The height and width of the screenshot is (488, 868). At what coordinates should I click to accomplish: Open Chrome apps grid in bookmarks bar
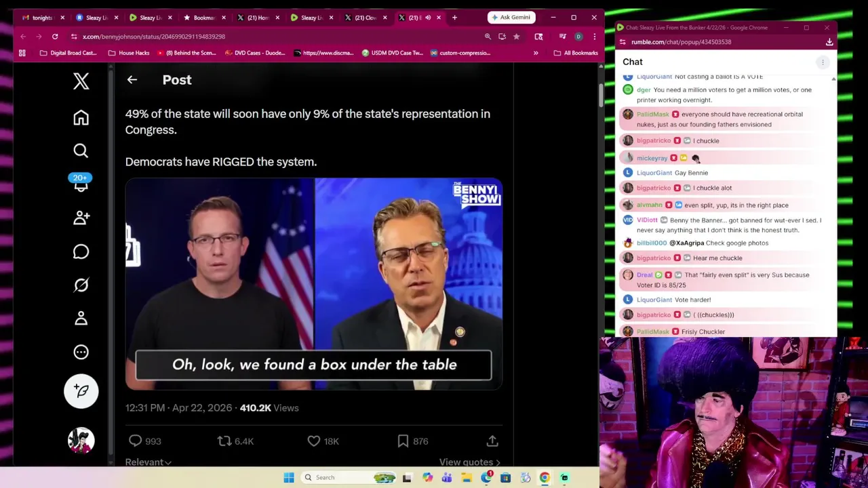point(22,53)
